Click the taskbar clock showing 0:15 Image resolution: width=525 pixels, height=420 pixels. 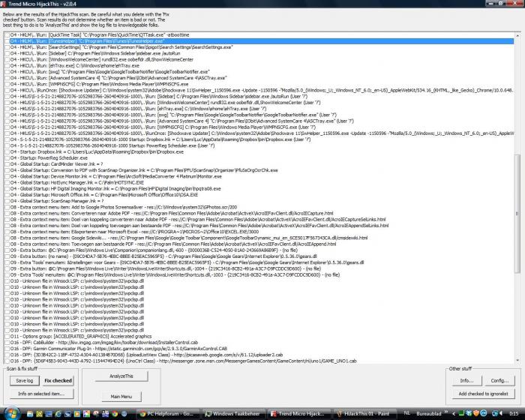[514, 414]
